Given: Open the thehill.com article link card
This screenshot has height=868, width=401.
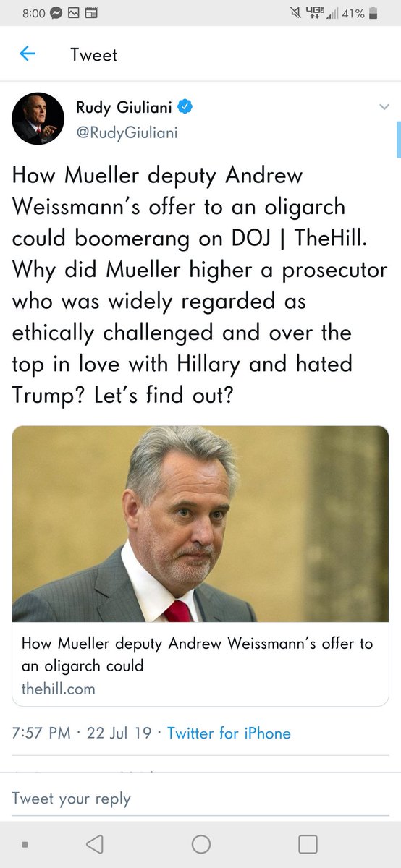Looking at the screenshot, I should [x=200, y=566].
